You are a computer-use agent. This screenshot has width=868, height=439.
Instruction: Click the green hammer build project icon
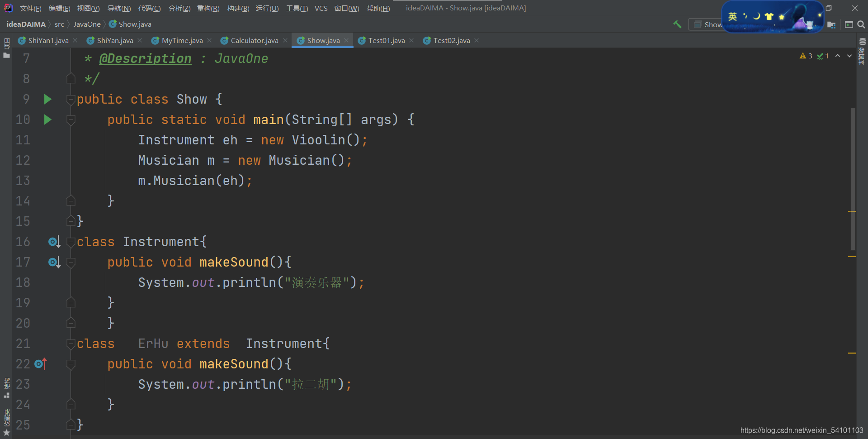(677, 24)
